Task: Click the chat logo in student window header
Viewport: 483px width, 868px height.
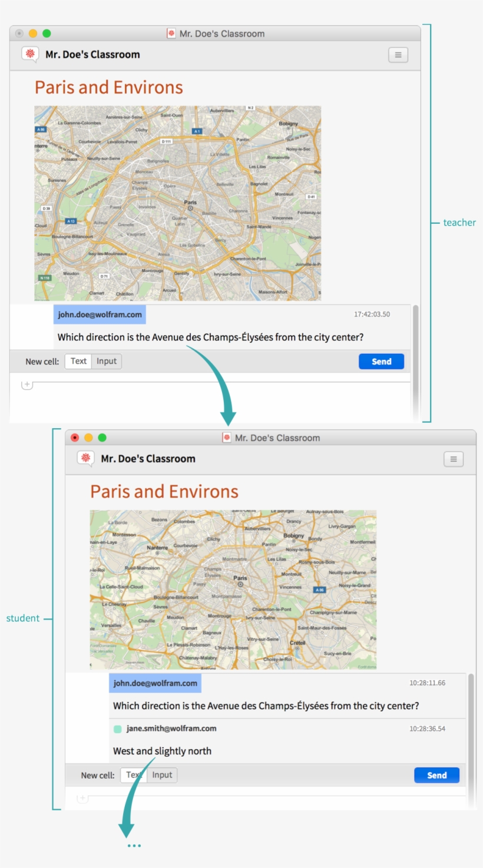Action: pos(86,459)
